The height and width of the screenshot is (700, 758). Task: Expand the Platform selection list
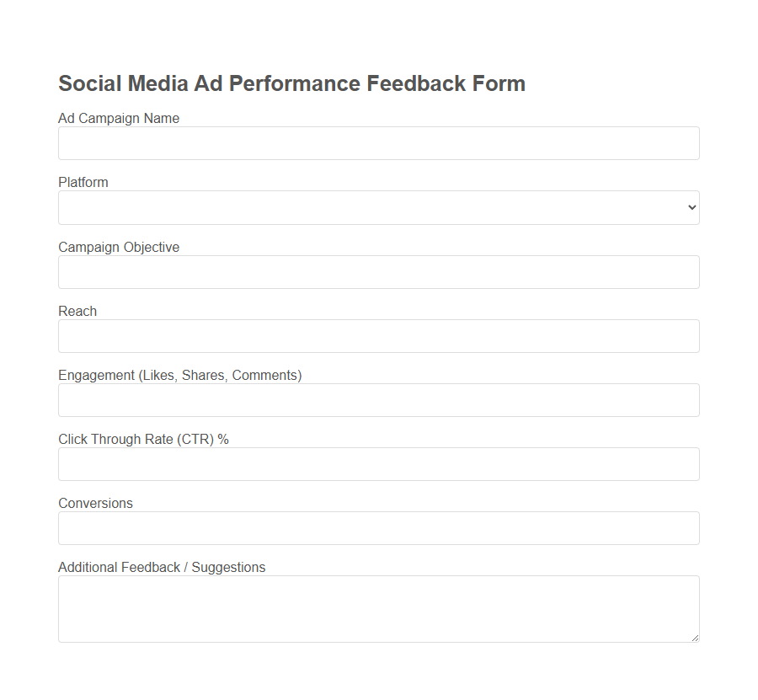[x=378, y=207]
